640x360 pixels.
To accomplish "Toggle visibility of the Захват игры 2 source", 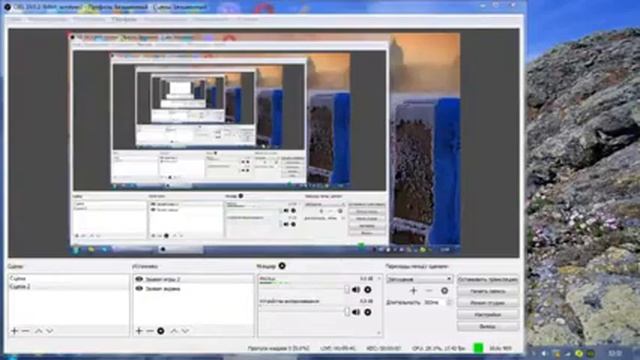I will 139,279.
